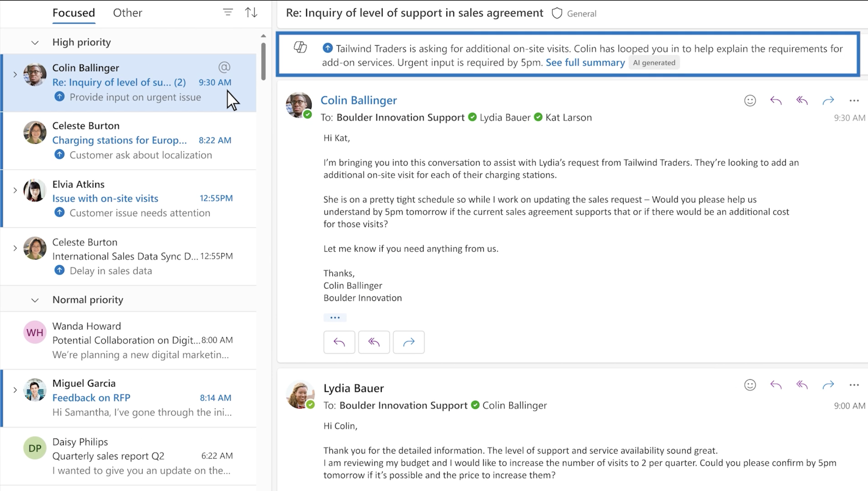868x491 pixels.
Task: Expand Elvia Atkins conversation thread
Action: [x=15, y=190]
